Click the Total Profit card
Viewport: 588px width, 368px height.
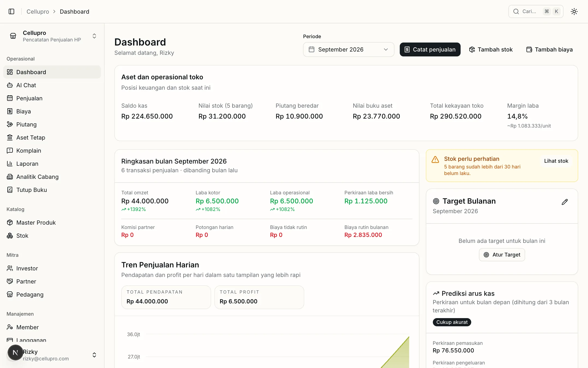point(259,297)
